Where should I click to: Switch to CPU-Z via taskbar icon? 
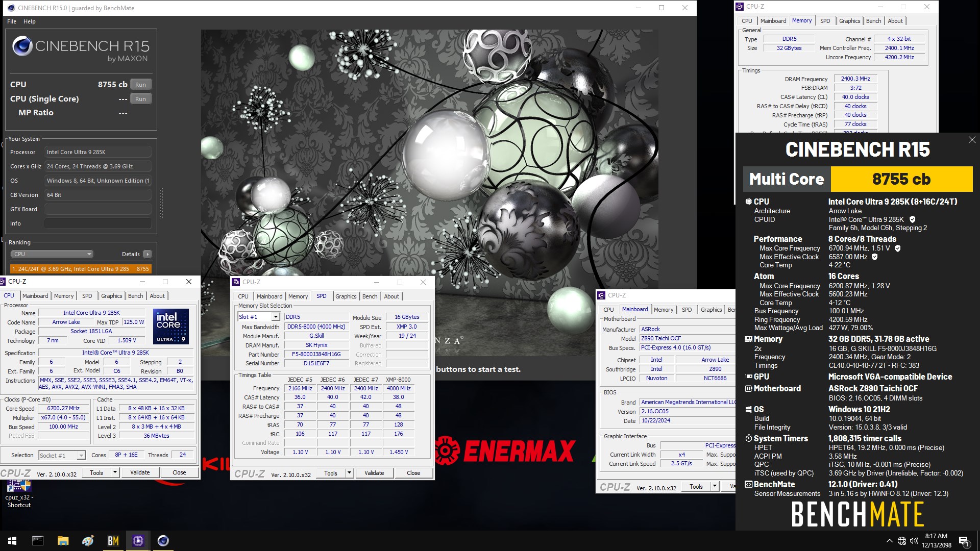coord(138,541)
